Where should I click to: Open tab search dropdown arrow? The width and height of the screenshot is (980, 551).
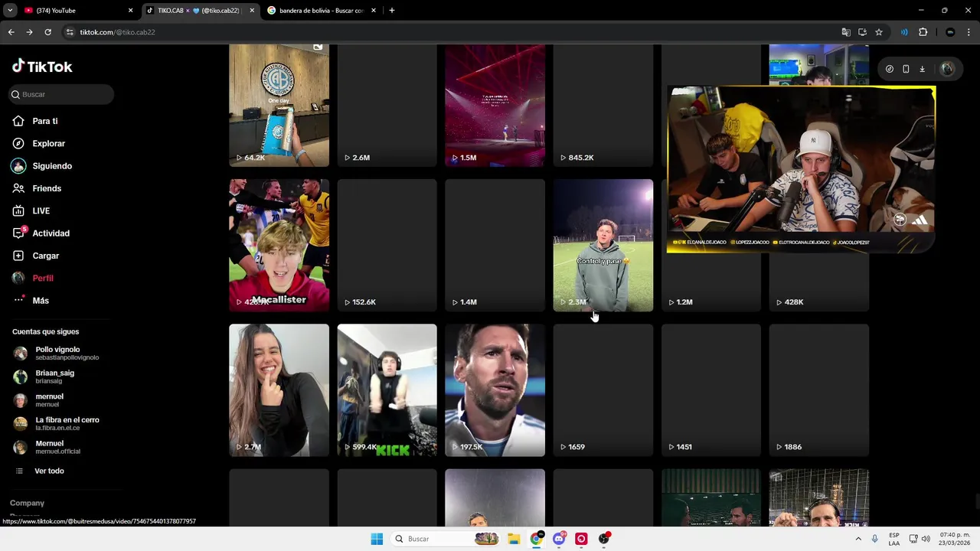click(x=10, y=11)
